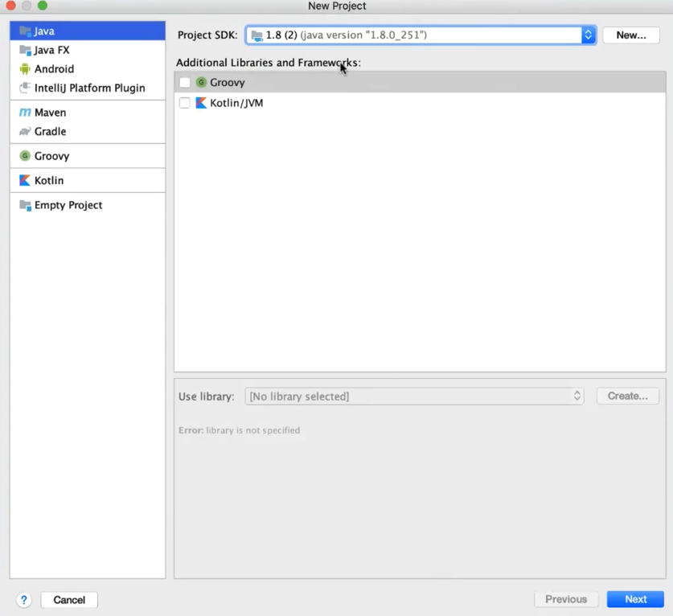Click 'Additional Libraries and Frameworks' label
Image resolution: width=673 pixels, height=616 pixels.
tap(269, 63)
